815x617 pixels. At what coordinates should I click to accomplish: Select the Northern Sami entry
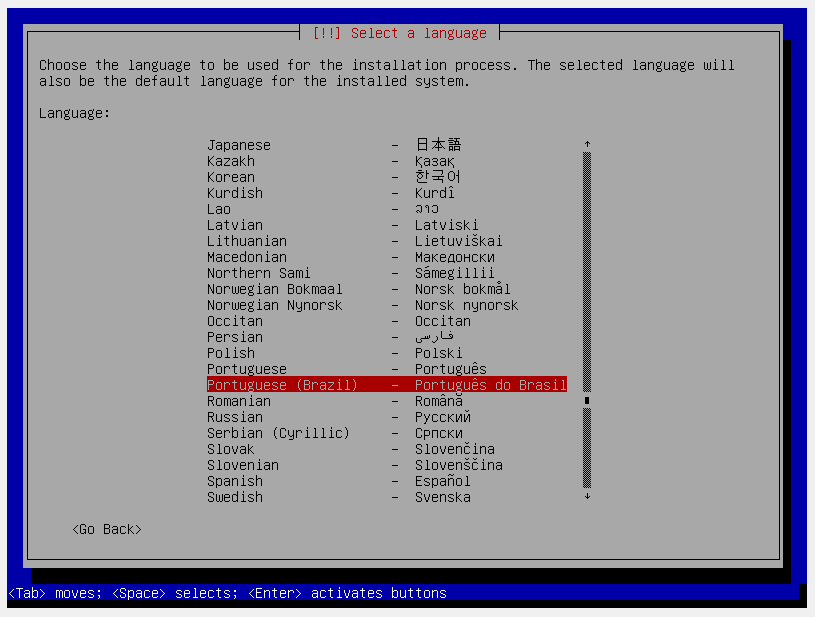387,273
